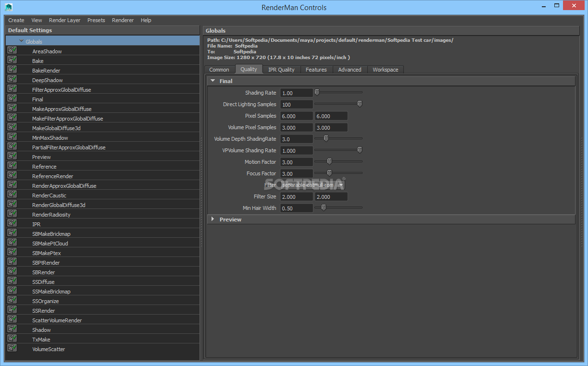The image size is (588, 366).
Task: Click the icon next to BakeRender
Action: tap(12, 70)
